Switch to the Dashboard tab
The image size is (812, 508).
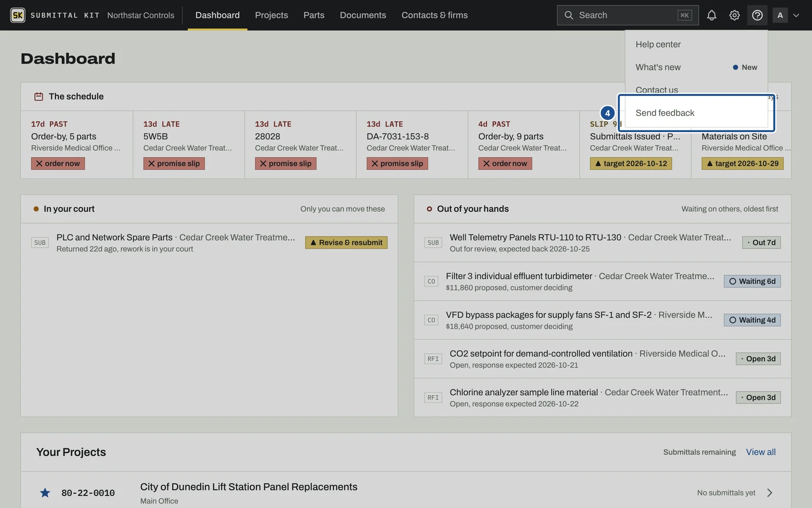pyautogui.click(x=217, y=15)
